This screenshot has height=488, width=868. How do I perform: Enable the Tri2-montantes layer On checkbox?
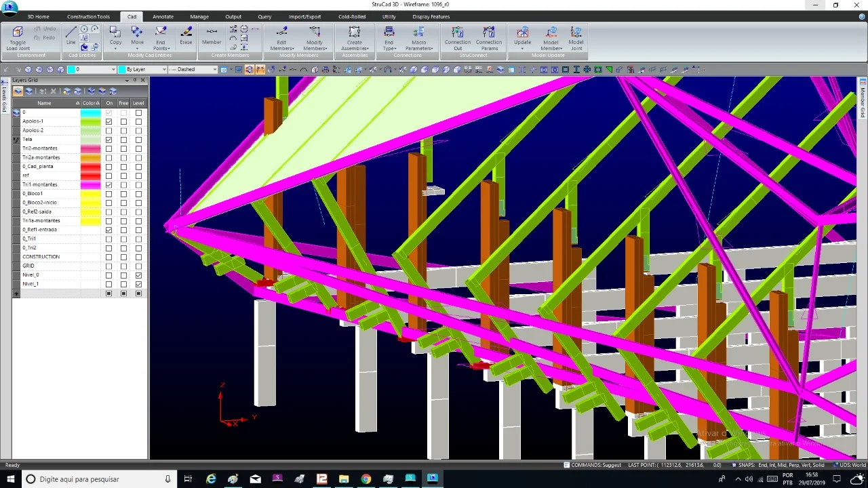click(x=108, y=148)
